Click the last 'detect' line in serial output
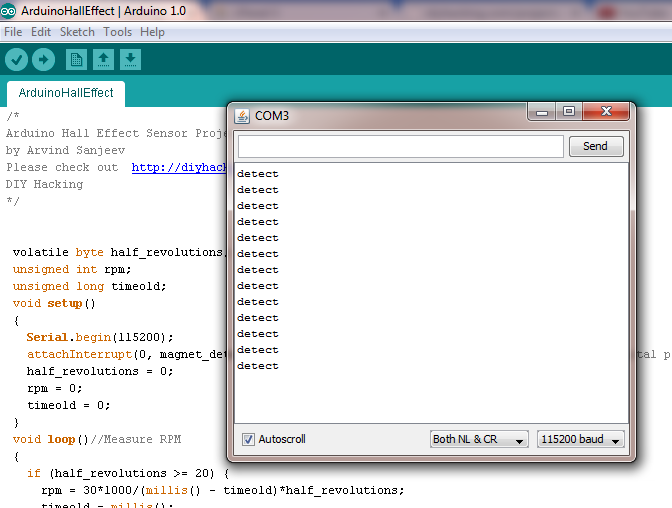This screenshot has width=672, height=508. [258, 366]
